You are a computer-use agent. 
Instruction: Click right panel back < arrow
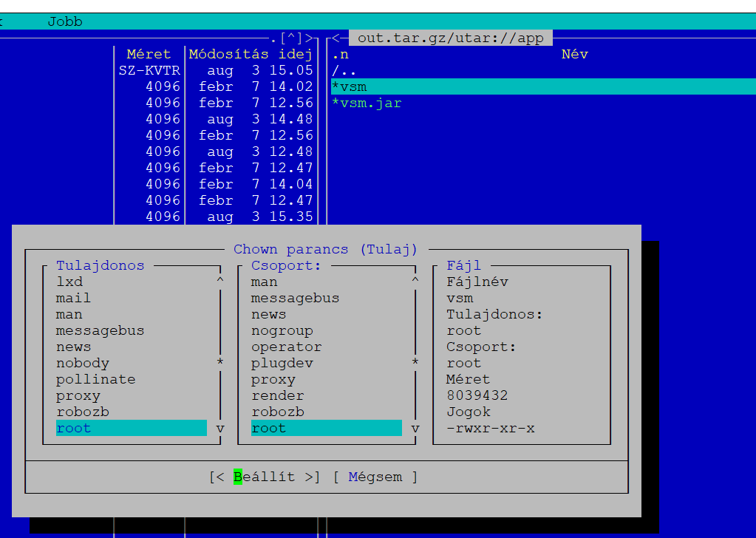point(336,38)
